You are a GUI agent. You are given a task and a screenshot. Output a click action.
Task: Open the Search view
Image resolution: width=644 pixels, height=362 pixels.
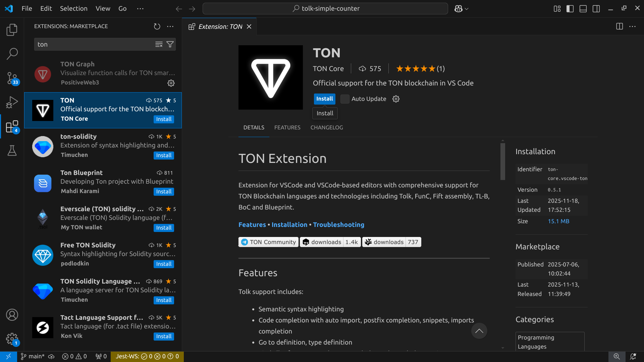coord(12,54)
